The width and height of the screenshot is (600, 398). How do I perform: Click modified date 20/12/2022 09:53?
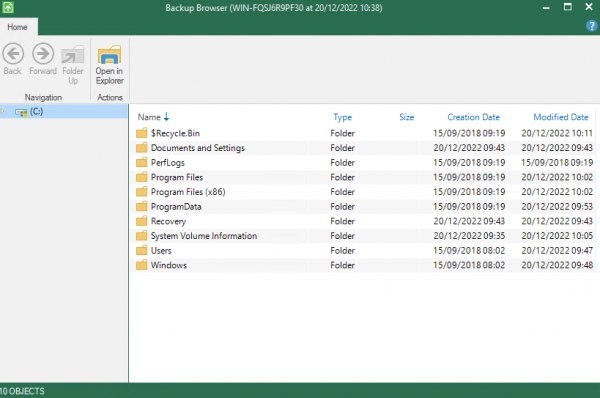[557, 207]
